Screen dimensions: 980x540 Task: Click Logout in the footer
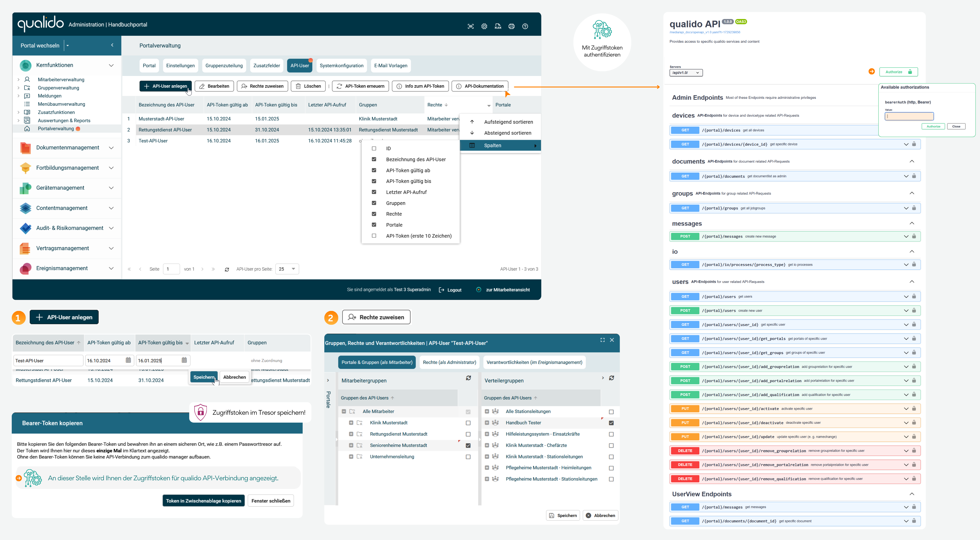(450, 290)
